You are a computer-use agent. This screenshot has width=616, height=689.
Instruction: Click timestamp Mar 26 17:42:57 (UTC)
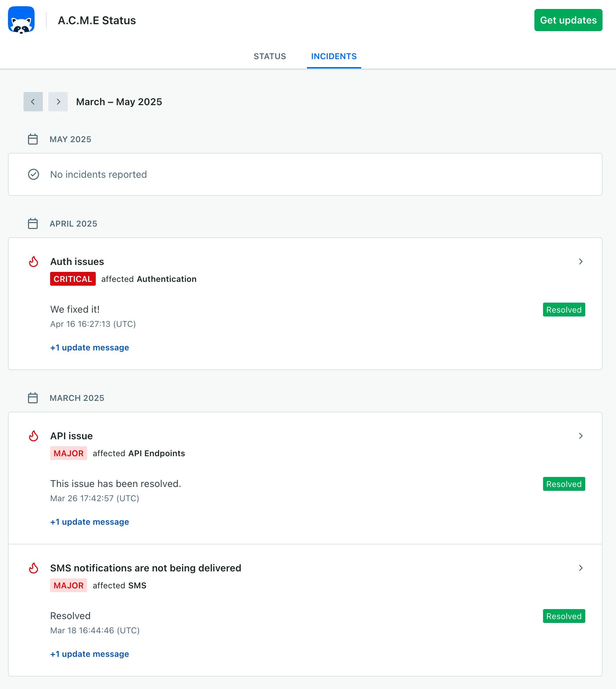coord(95,498)
